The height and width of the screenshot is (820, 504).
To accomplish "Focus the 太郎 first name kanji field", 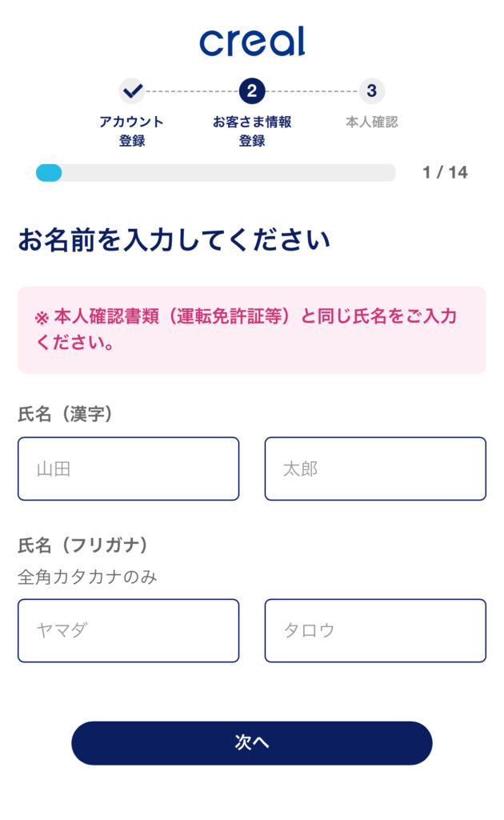I will coord(375,468).
